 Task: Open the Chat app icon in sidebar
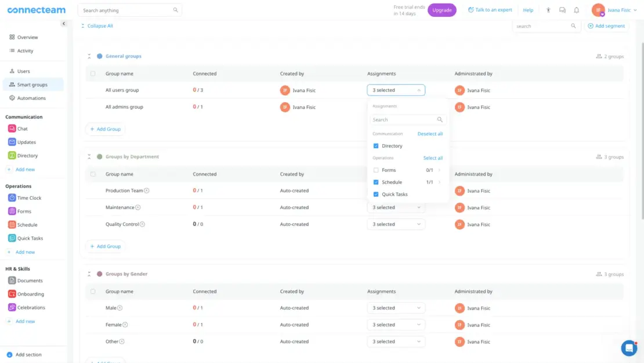[12, 129]
